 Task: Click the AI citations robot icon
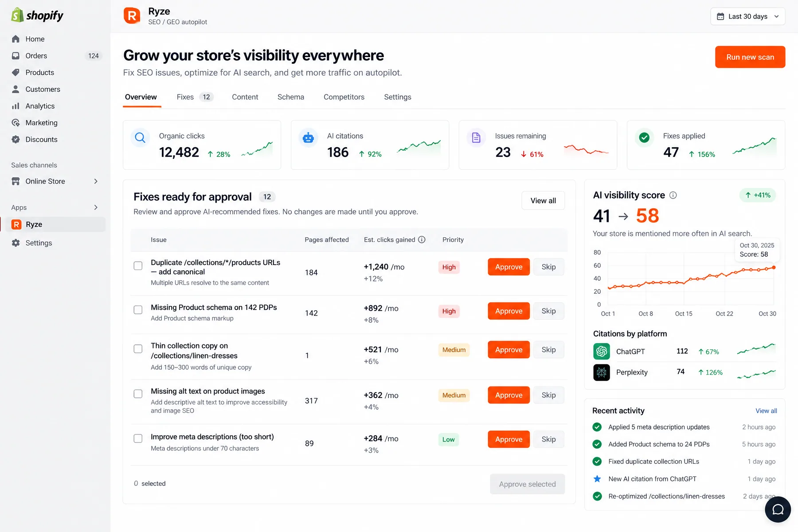[308, 137]
